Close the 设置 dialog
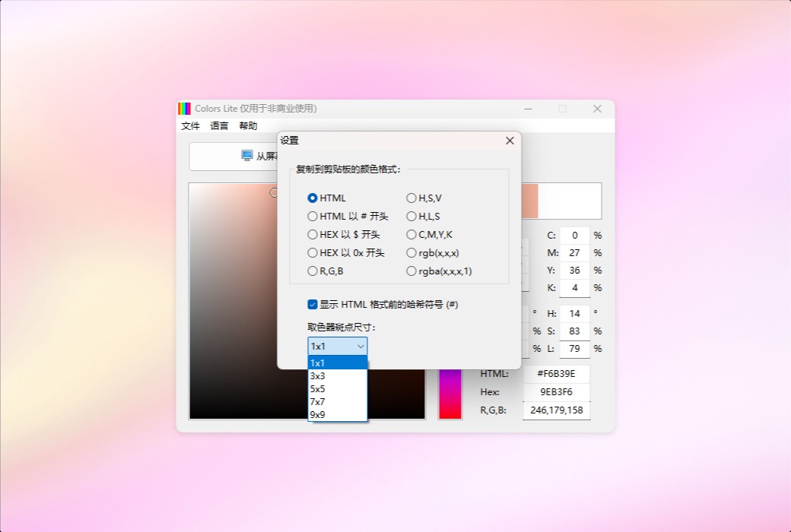This screenshot has width=791, height=532. [510, 141]
